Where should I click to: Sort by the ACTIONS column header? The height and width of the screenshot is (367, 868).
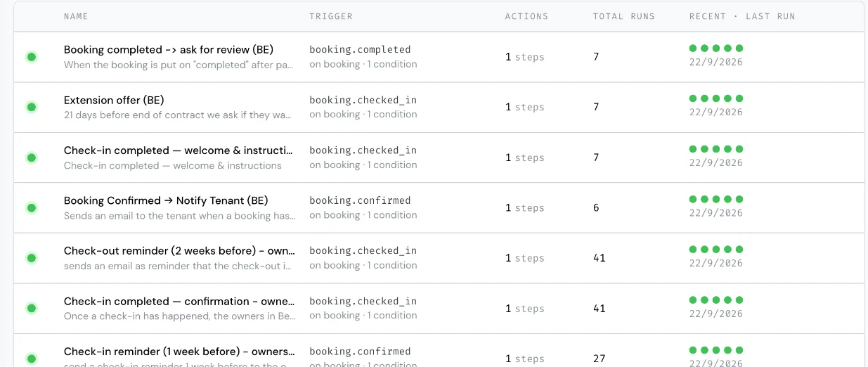click(526, 16)
